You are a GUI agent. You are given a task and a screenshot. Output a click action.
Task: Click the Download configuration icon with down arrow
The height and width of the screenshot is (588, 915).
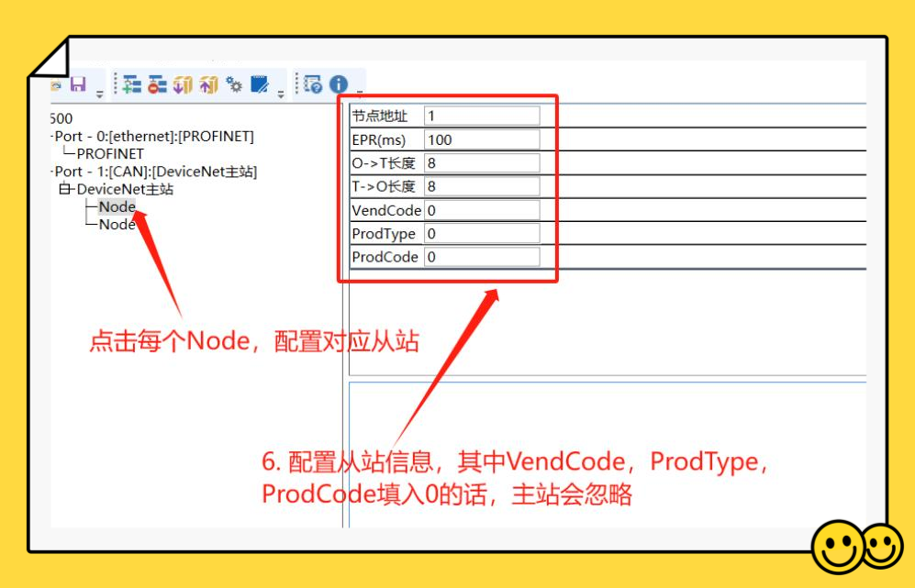pyautogui.click(x=183, y=84)
